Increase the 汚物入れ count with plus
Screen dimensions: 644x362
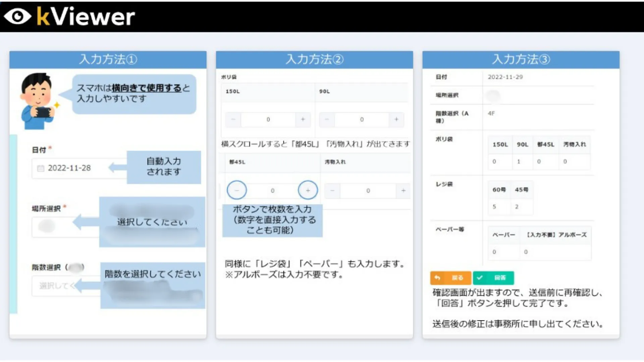[x=403, y=191]
